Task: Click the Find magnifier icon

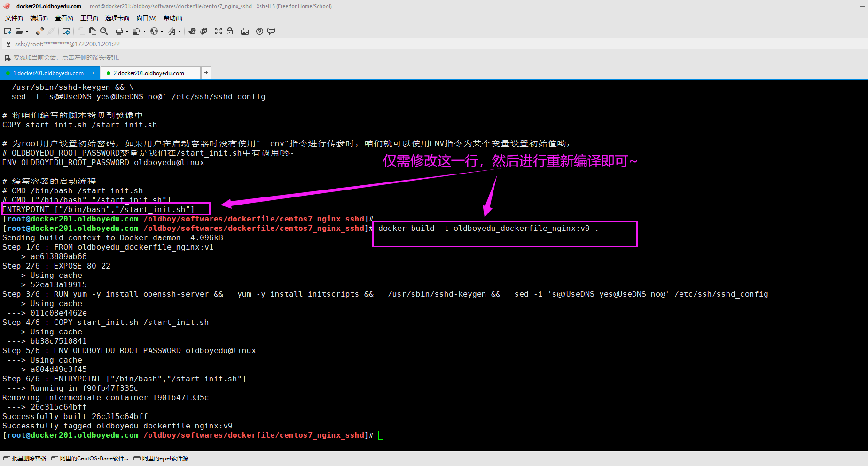Action: (x=104, y=31)
